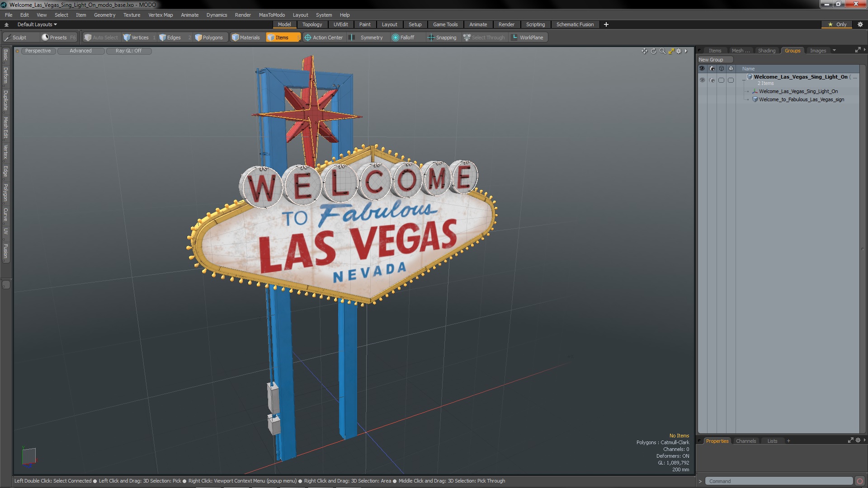
Task: Toggle visibility eye of Welcome_Las_Vegas_Sing_Light_On group
Action: pyautogui.click(x=702, y=80)
